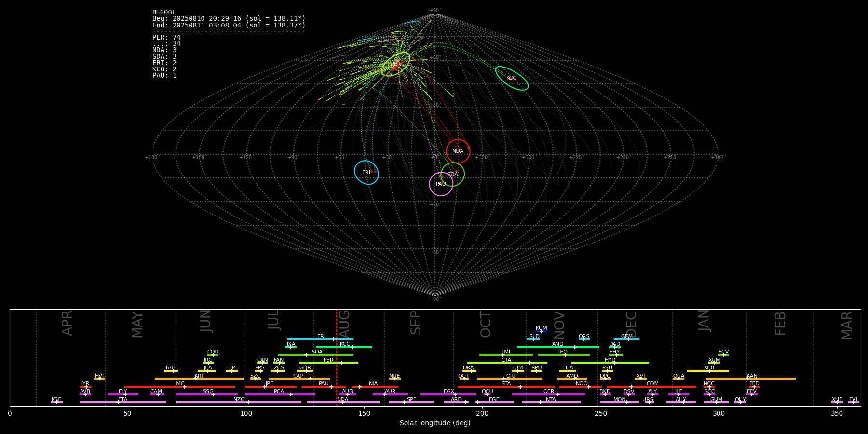868x434 pixels.
Task: Click the STA red bar on timeline
Action: point(506,386)
